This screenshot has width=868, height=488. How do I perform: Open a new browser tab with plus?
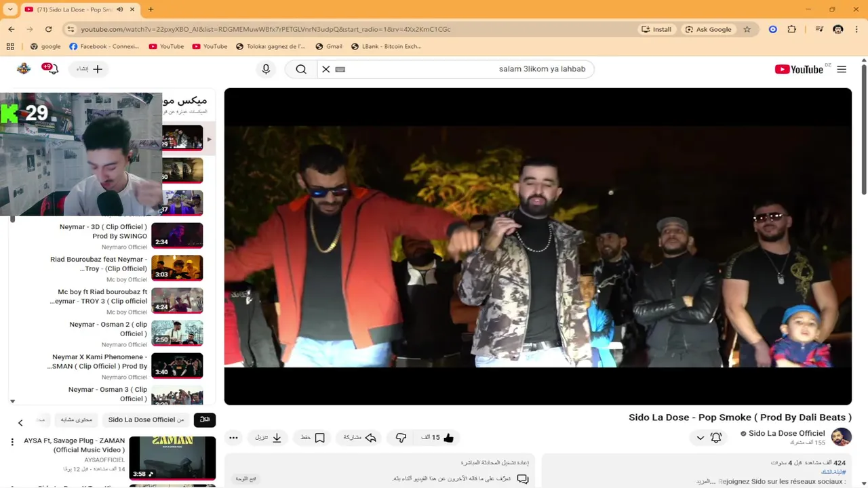pos(151,9)
